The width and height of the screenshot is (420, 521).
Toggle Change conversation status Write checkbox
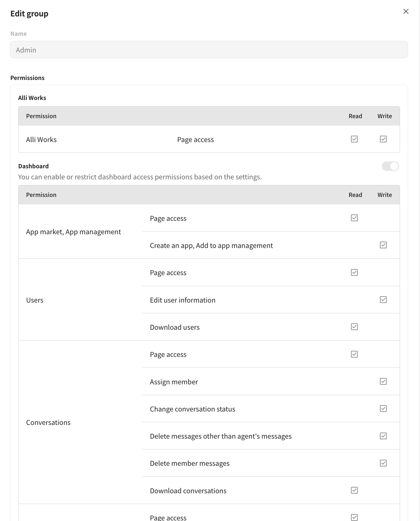(x=383, y=409)
